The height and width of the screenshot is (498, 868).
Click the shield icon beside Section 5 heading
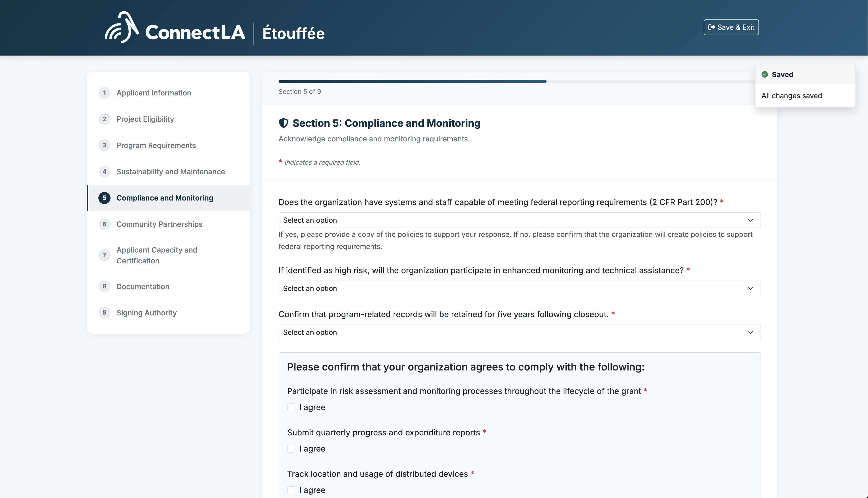(x=283, y=123)
